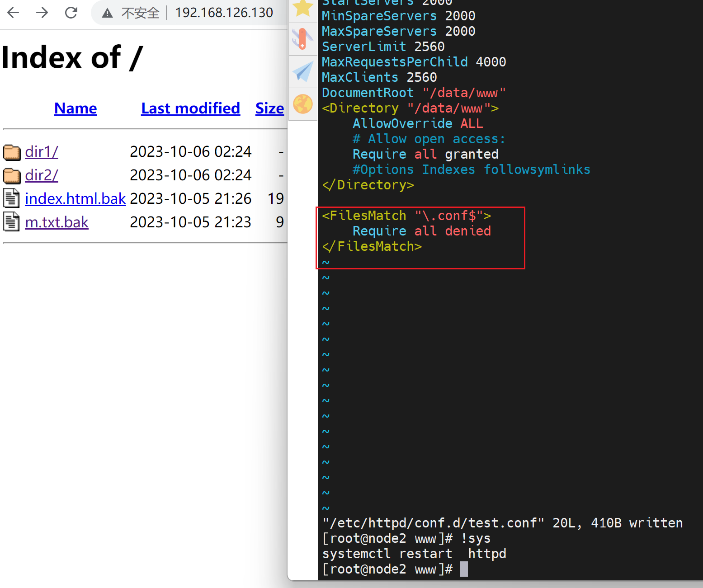Open the dir1/ directory link

[41, 152]
